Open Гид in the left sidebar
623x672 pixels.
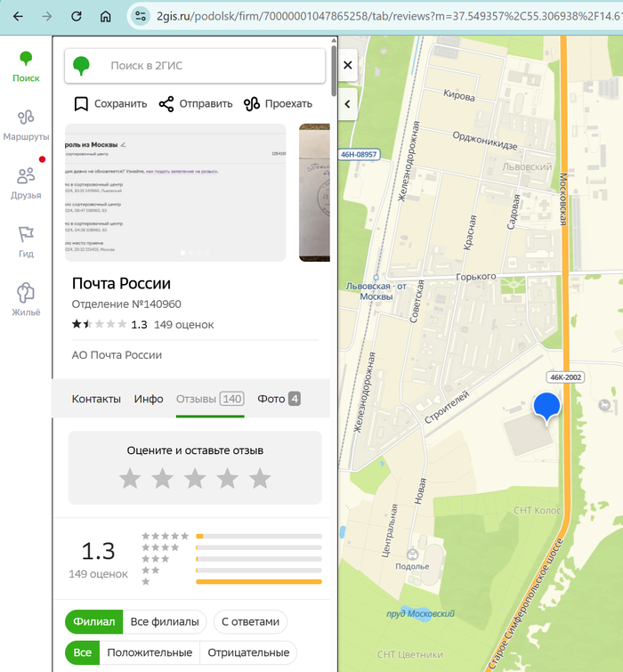tap(26, 242)
